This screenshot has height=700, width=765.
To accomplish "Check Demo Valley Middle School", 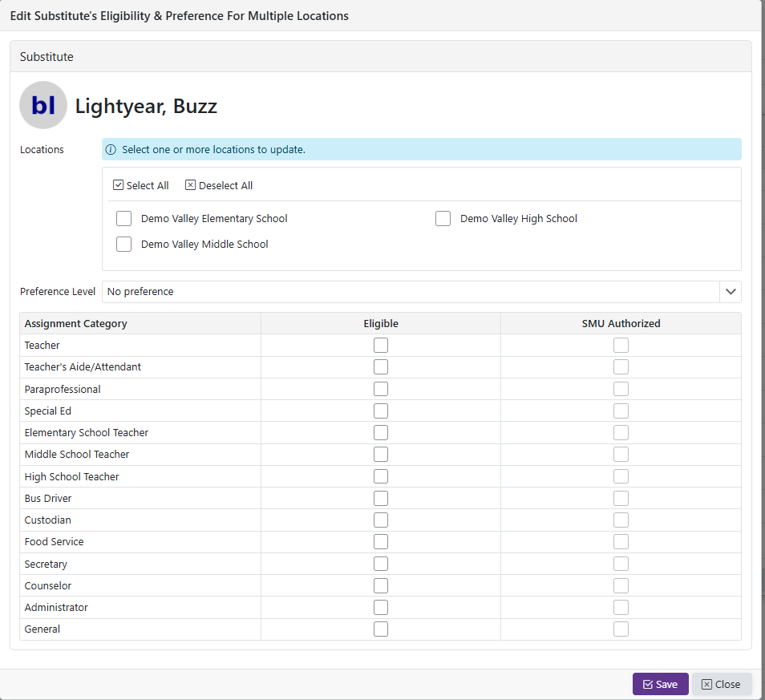I will (124, 245).
